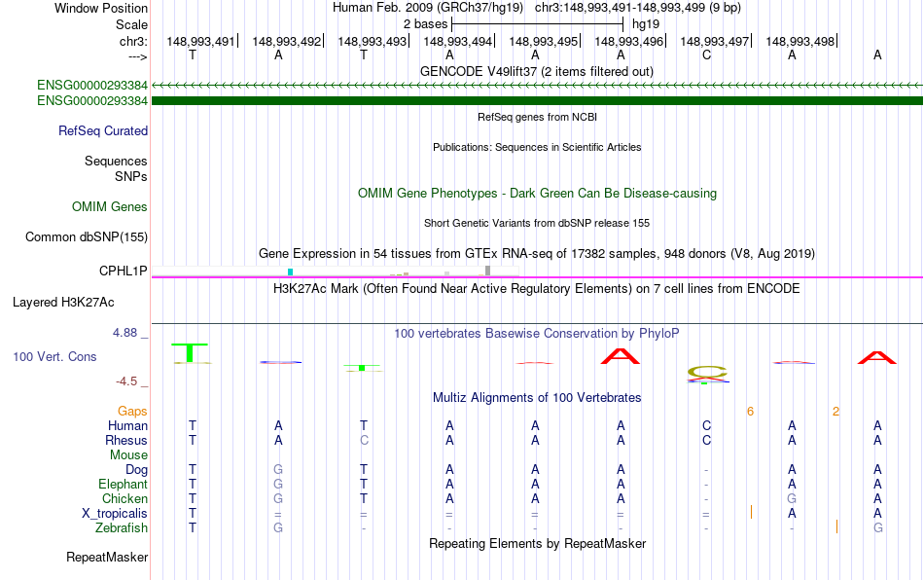924x580 pixels.
Task: Click the orange gap count 6
Action: point(750,412)
